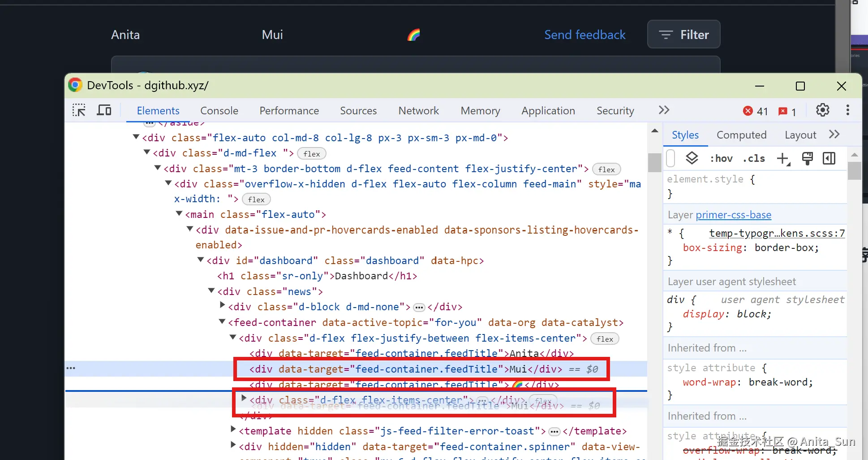Click the Filter button on the page

click(683, 35)
